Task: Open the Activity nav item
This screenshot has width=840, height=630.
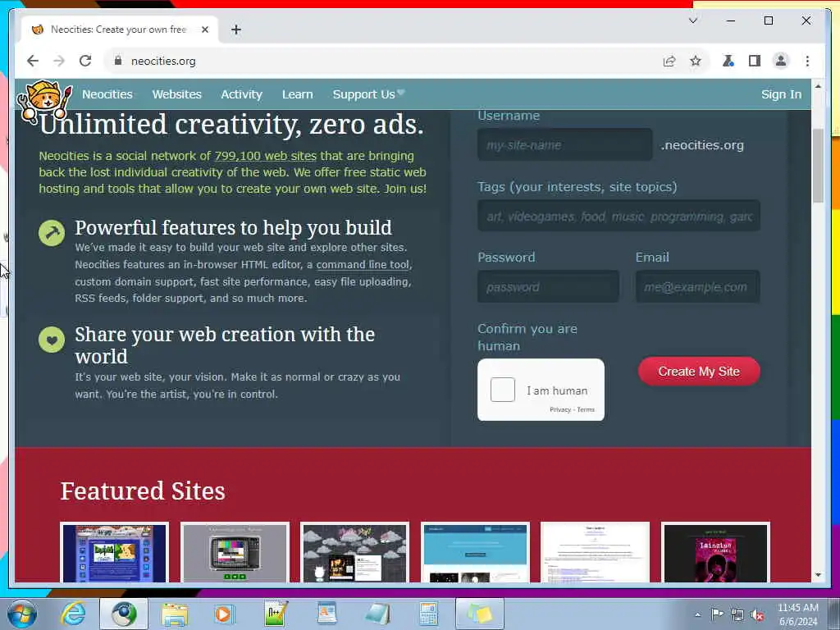Action: click(x=242, y=94)
